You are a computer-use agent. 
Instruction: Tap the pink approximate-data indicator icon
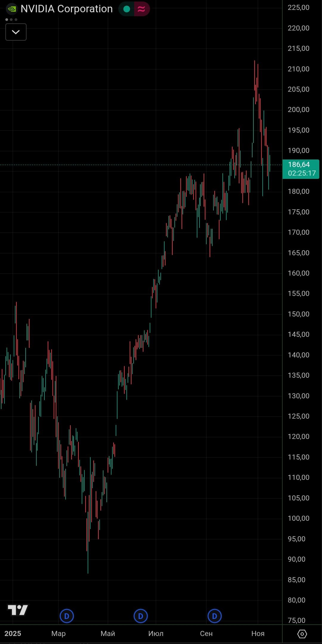pyautogui.click(x=141, y=9)
